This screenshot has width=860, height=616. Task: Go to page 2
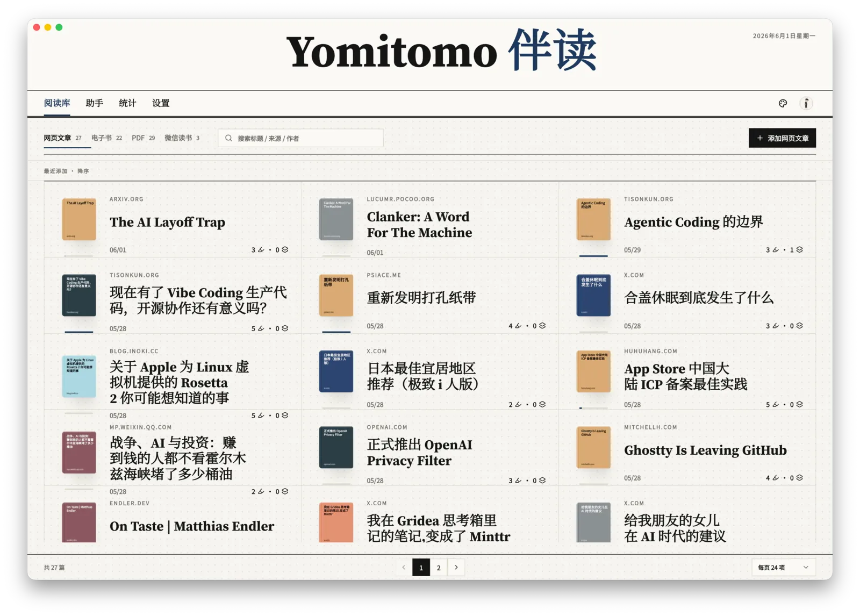click(439, 567)
